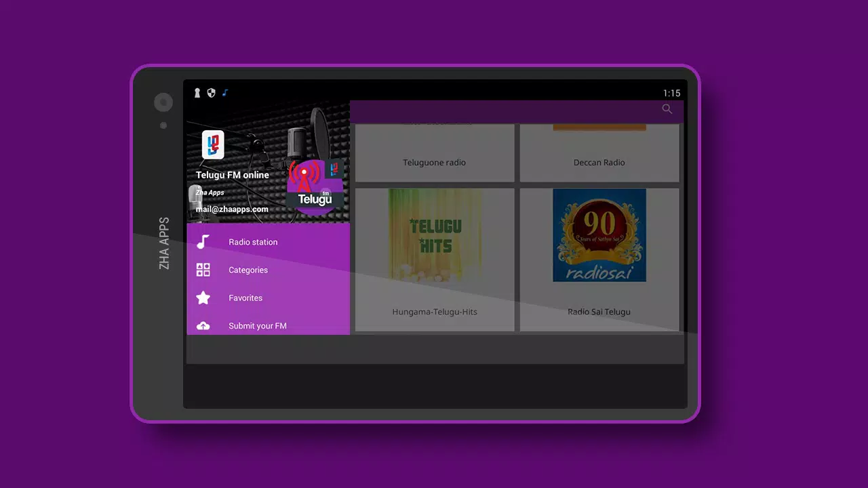This screenshot has width=868, height=488.
Task: Click the Submit your FM cloud icon
Action: [203, 326]
